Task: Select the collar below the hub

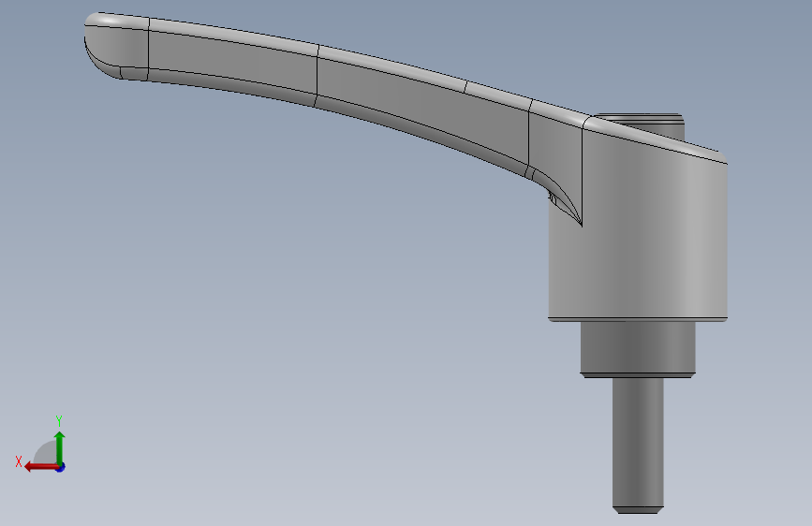Action: (x=638, y=349)
